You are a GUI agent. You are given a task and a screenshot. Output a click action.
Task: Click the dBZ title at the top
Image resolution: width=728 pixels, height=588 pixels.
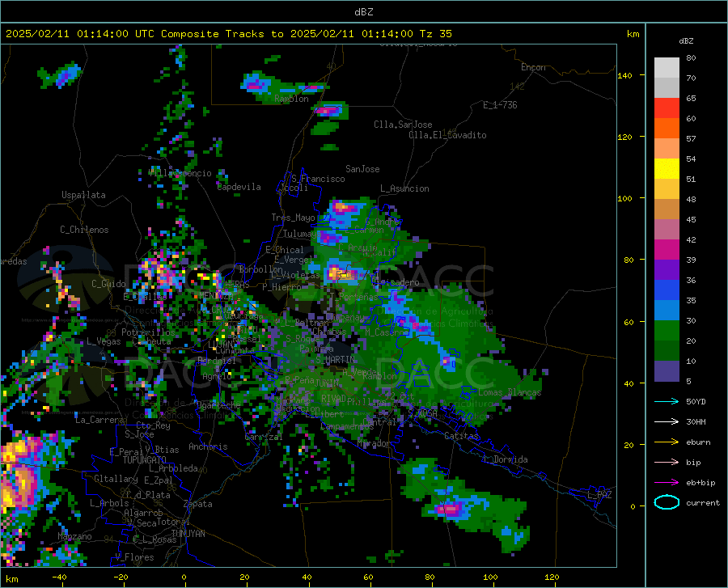tap(363, 12)
